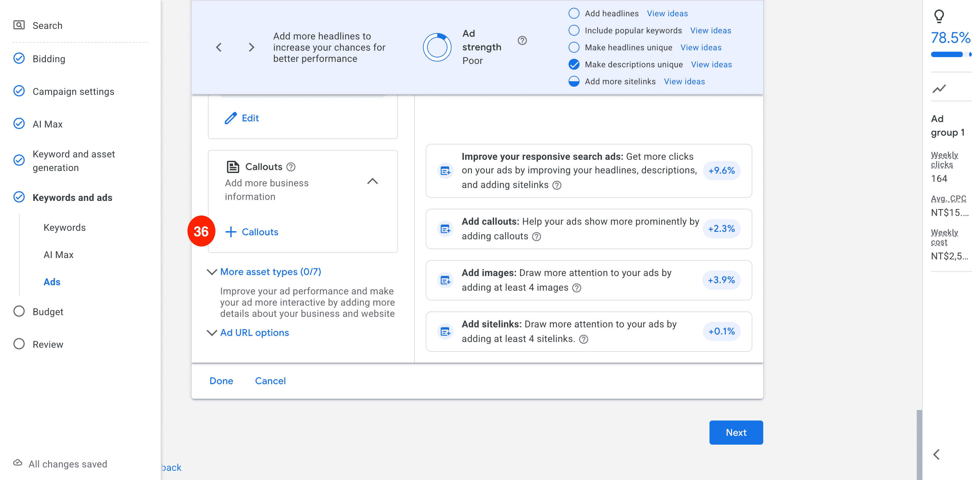Screen dimensions: 980x480
Task: View ideas for Make descriptions unique
Action: point(712,65)
